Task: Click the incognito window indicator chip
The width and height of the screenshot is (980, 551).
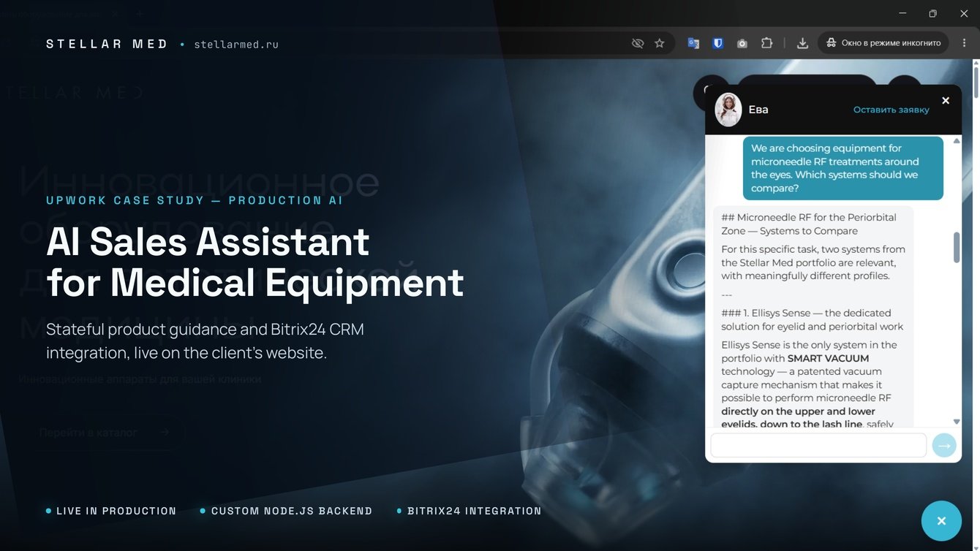Action: tap(883, 43)
